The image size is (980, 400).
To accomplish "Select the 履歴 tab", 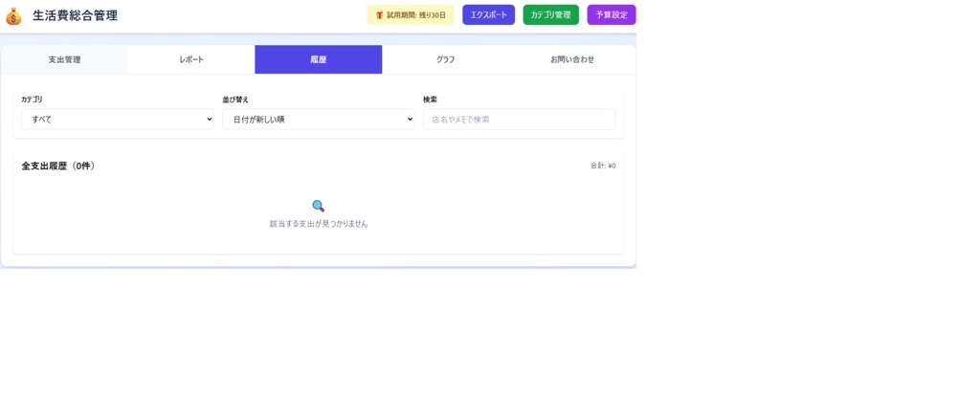I will 318,60.
